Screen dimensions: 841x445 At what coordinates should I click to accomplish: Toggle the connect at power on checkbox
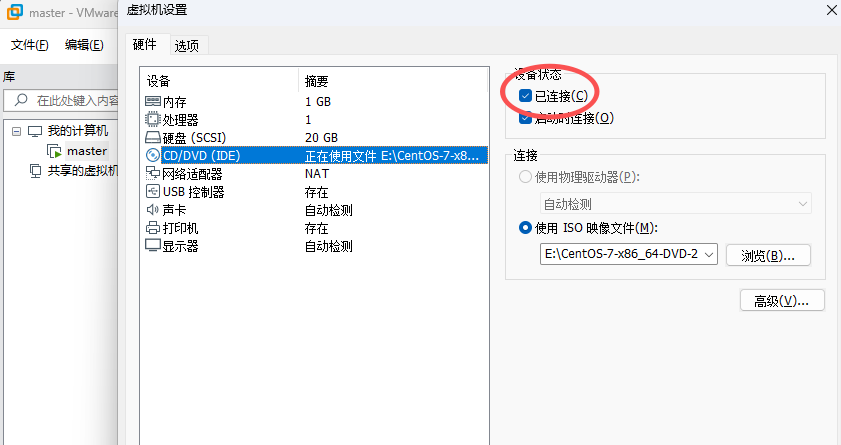pyautogui.click(x=525, y=117)
